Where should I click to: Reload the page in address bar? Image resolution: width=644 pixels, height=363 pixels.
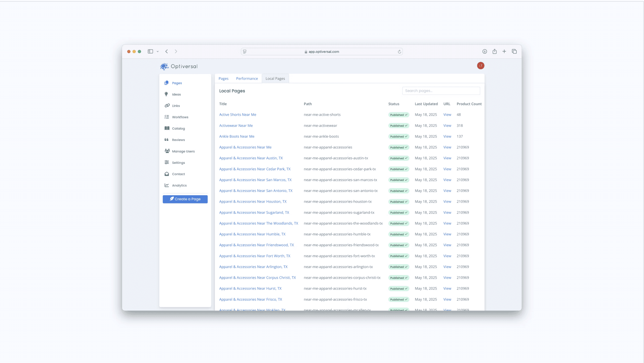coord(399,52)
